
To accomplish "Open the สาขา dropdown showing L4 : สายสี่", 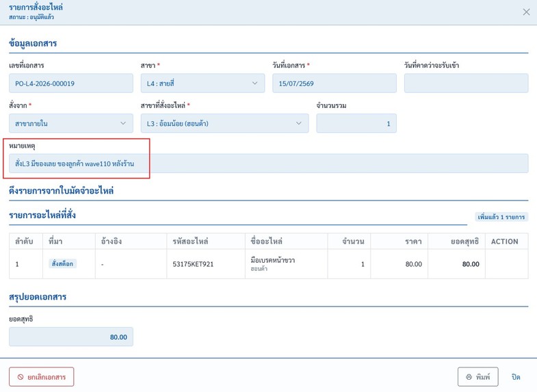I will [x=202, y=83].
